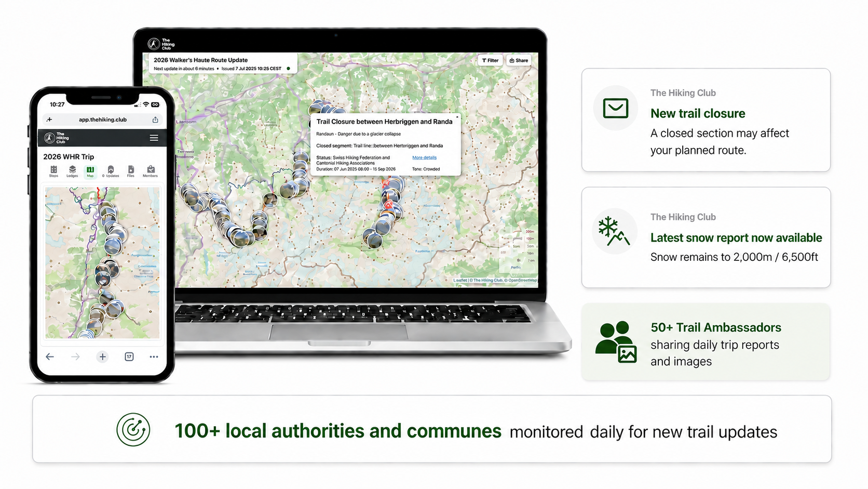Click the 2026 WHR Trip title on phone
The image size is (868, 489).
69,156
